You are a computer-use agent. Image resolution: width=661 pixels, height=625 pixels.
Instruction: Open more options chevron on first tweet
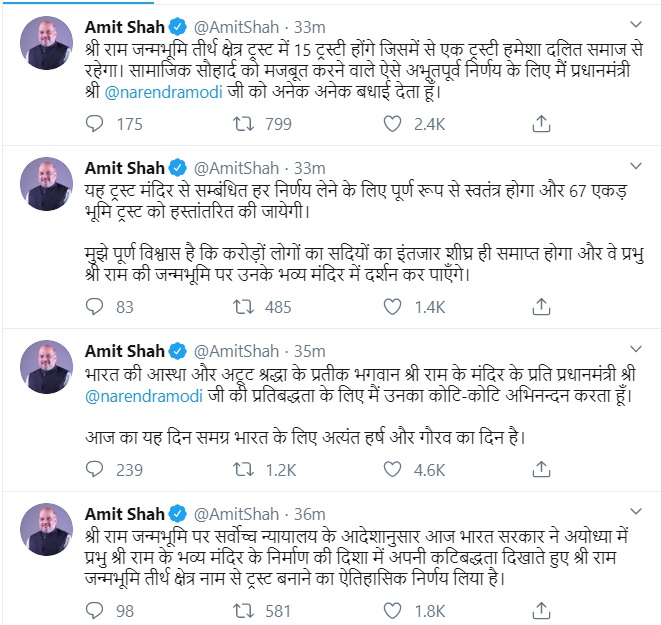point(635,24)
